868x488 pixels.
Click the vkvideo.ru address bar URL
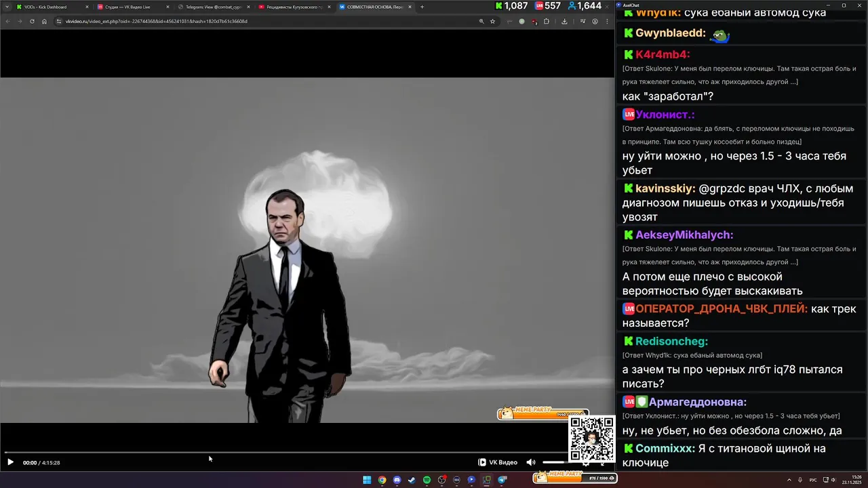pyautogui.click(x=156, y=21)
